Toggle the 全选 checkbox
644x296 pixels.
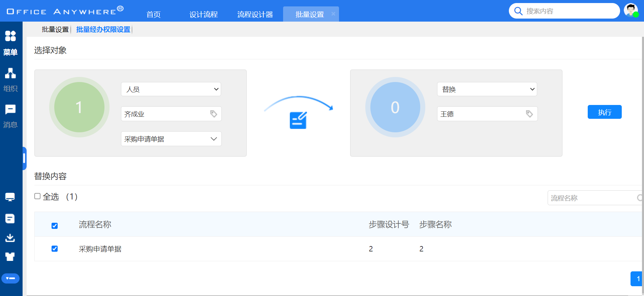[x=37, y=196]
